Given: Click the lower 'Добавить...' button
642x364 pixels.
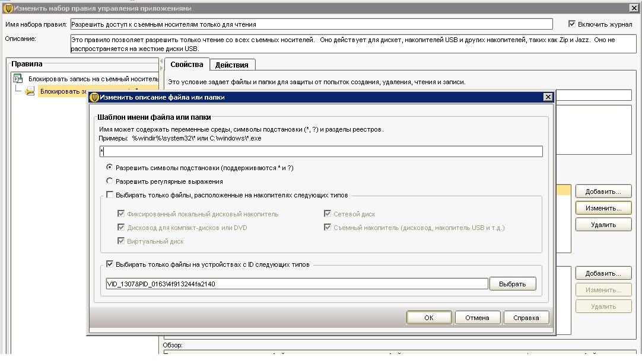Looking at the screenshot, I should (x=603, y=273).
